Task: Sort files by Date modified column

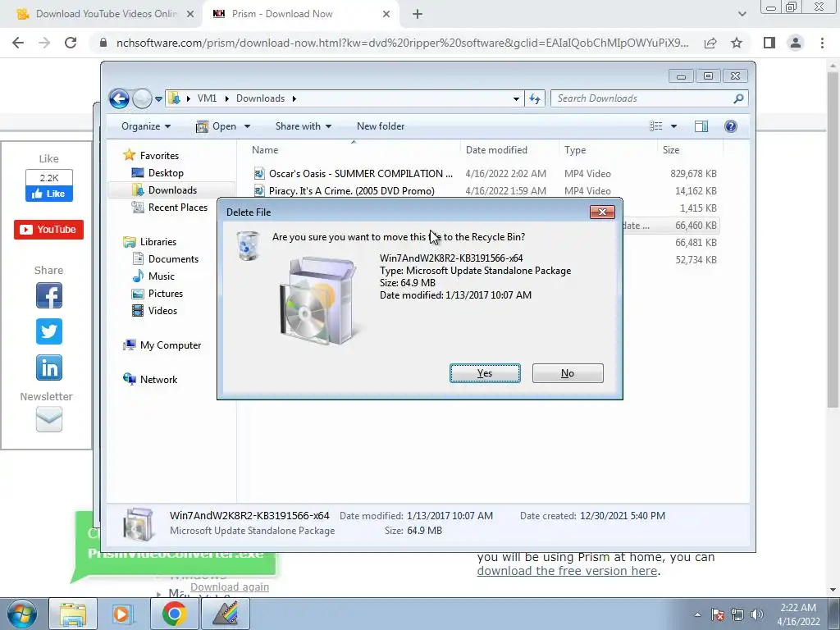Action: (x=509, y=150)
